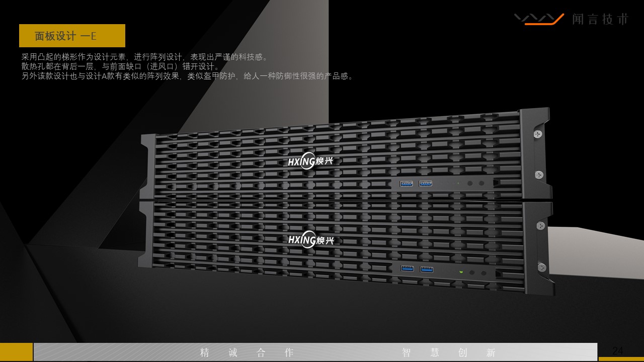This screenshot has width=644, height=362.
Task: Toggle the green power LED on bottom panel
Action: pyautogui.click(x=461, y=273)
